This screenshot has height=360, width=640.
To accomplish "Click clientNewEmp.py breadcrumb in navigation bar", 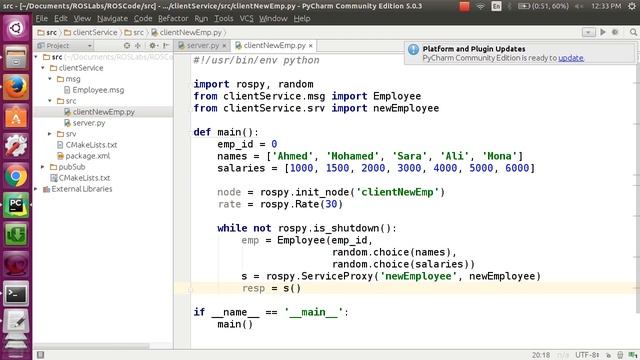I will [x=187, y=32].
